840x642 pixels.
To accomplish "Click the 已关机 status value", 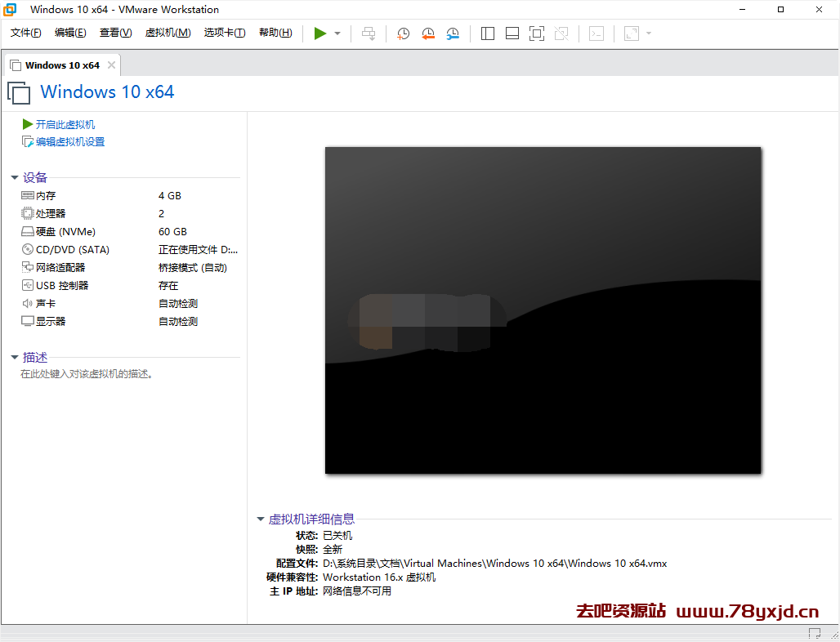I will 337,536.
